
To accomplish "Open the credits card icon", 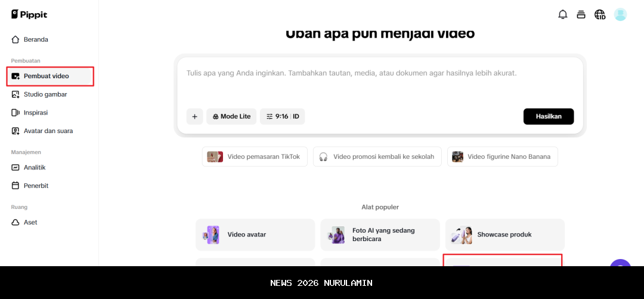I will (x=581, y=14).
